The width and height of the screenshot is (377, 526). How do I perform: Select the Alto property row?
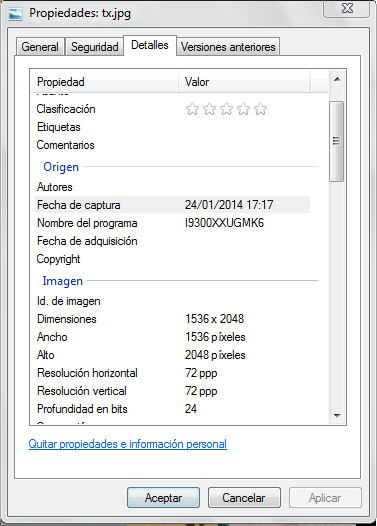coord(173,355)
